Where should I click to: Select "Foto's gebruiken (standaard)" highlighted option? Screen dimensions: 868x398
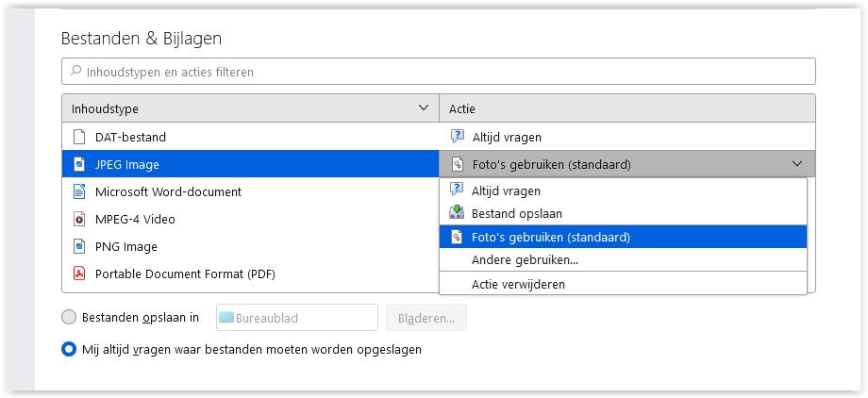tap(551, 237)
